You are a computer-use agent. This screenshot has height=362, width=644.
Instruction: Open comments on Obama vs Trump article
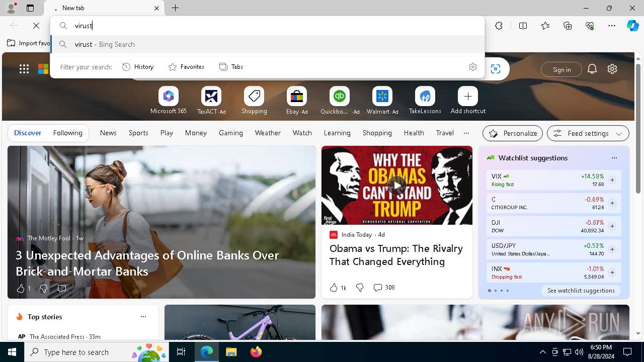(x=384, y=288)
